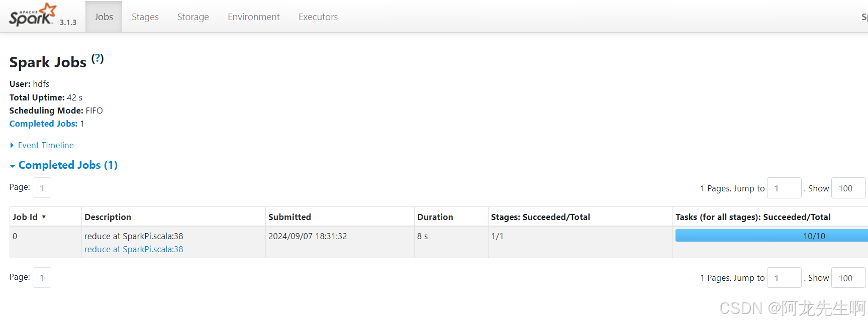
Task: Select page 1 in top pagination
Action: (42, 188)
